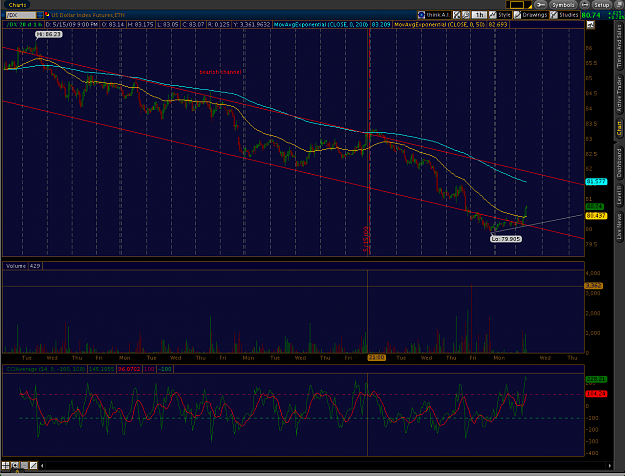Click the H: 83.175 high value
The image size is (625, 476).
[x=140, y=25]
